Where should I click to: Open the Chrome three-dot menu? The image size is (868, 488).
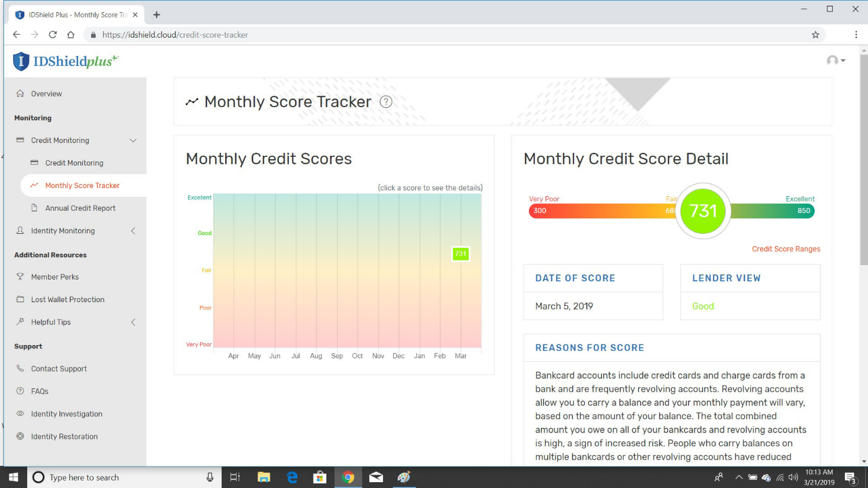pyautogui.click(x=856, y=35)
